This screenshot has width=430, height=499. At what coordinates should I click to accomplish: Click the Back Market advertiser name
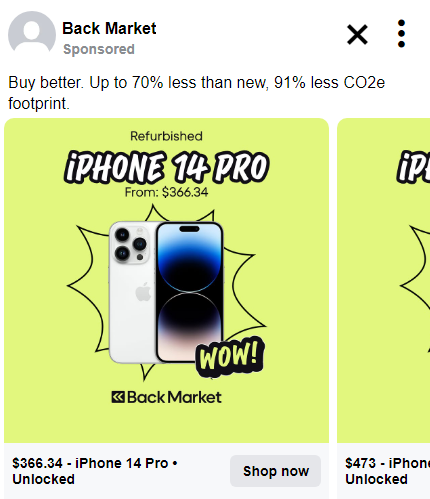click(x=109, y=28)
